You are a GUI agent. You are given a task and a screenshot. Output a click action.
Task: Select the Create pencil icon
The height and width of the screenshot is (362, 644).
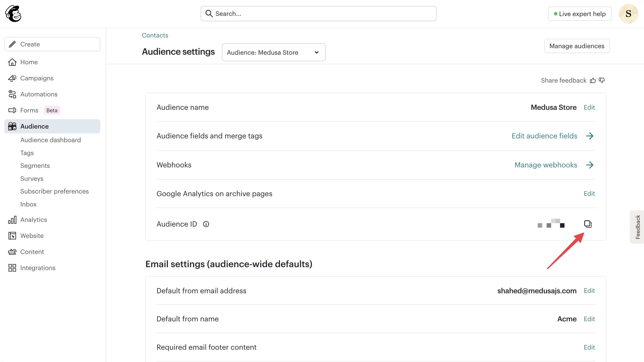pyautogui.click(x=12, y=44)
